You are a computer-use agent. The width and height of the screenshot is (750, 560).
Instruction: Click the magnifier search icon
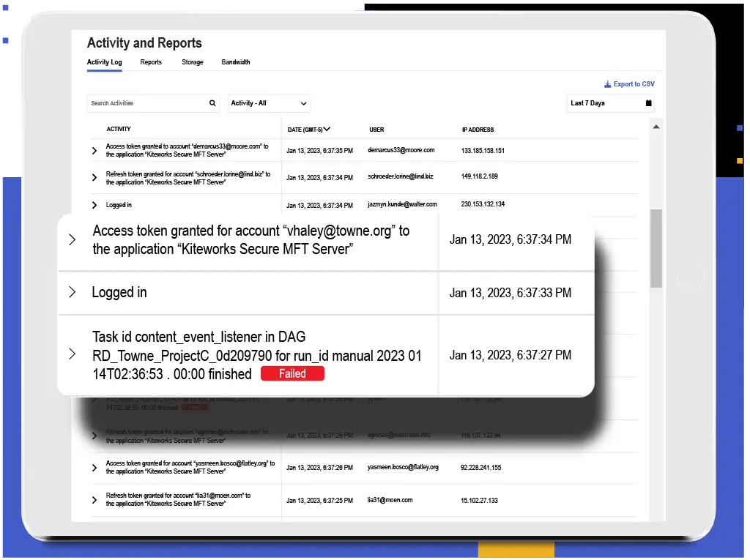pos(212,103)
